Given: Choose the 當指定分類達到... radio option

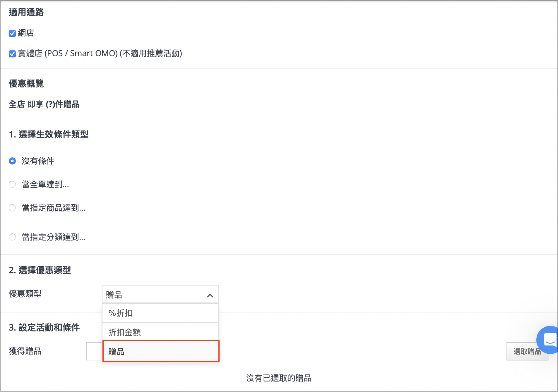Looking at the screenshot, I should click(x=12, y=237).
